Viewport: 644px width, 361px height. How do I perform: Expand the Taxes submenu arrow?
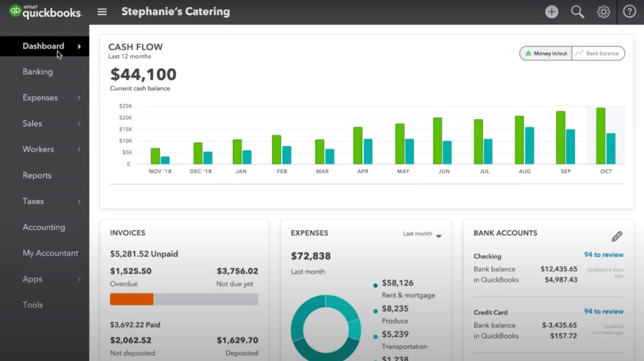[x=79, y=201]
